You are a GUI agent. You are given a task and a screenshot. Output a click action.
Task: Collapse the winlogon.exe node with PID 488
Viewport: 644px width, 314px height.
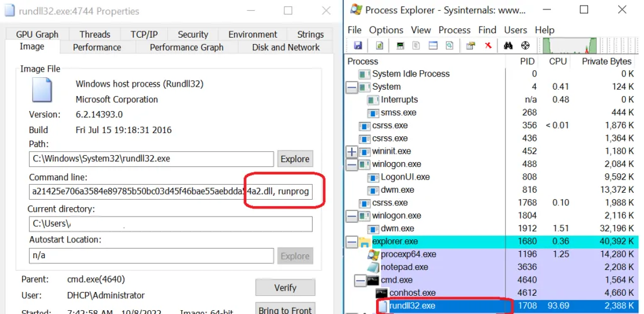coord(352,165)
